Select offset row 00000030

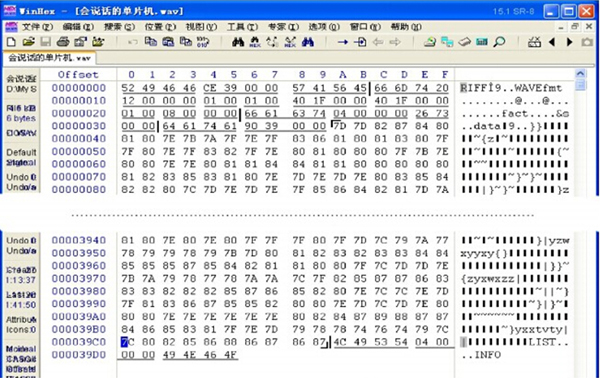pos(78,126)
